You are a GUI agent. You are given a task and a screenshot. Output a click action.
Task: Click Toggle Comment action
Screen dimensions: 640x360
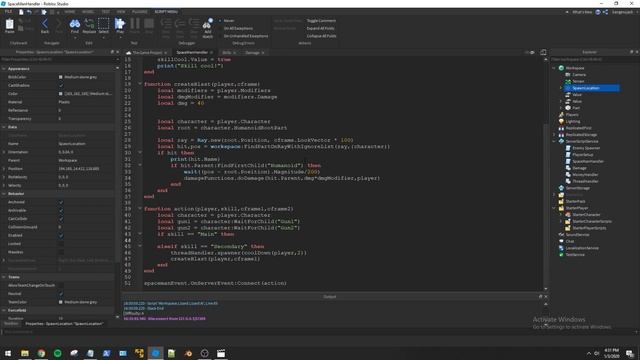click(321, 21)
